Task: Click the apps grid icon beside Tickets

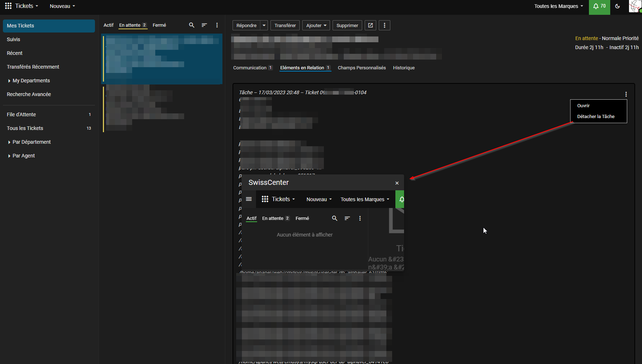Action: coord(8,6)
